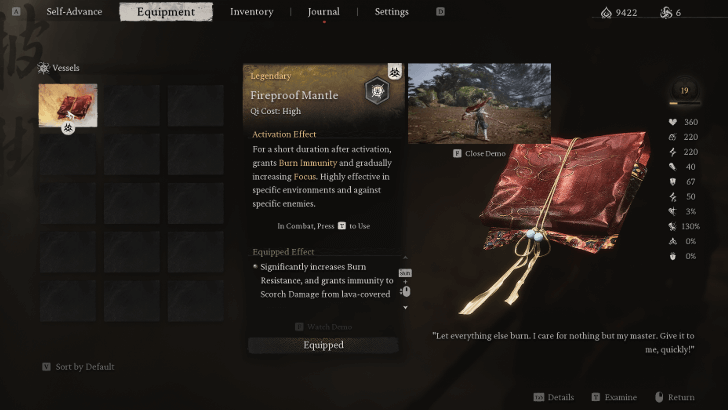
Task: Open the Inventory tab
Action: [x=252, y=12]
